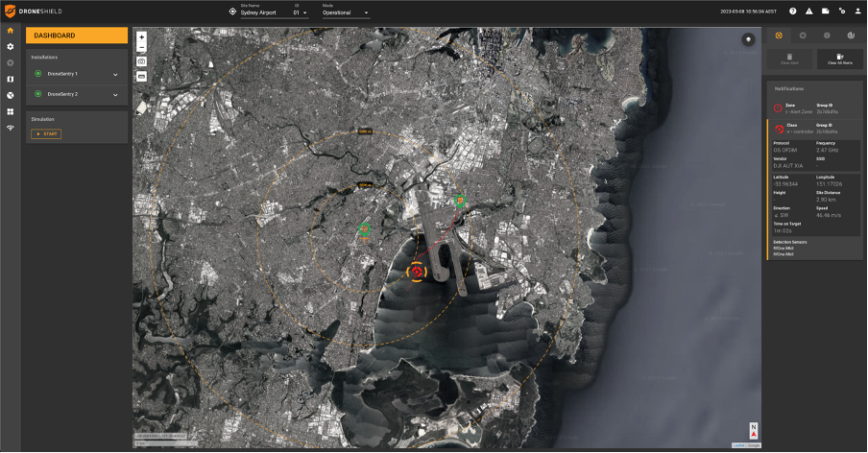The width and height of the screenshot is (868, 453).
Task: Select the red drone detection marker
Action: click(x=417, y=272)
